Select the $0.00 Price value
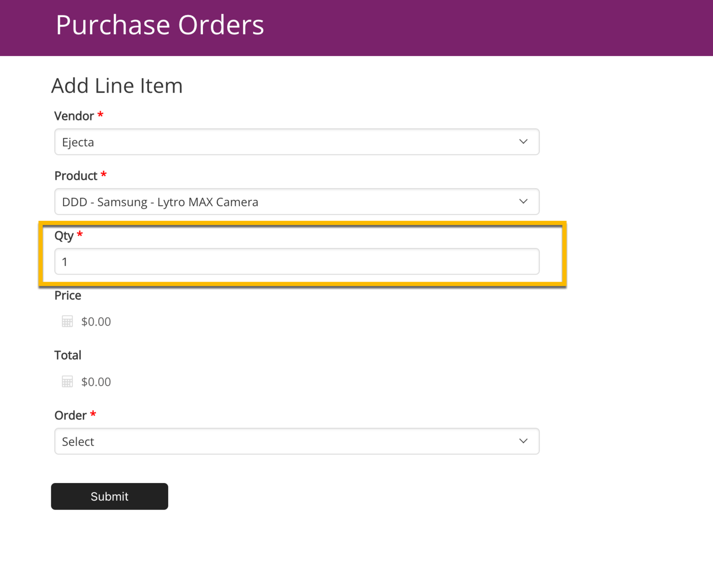Viewport: 713px width, 588px height. [x=96, y=322]
